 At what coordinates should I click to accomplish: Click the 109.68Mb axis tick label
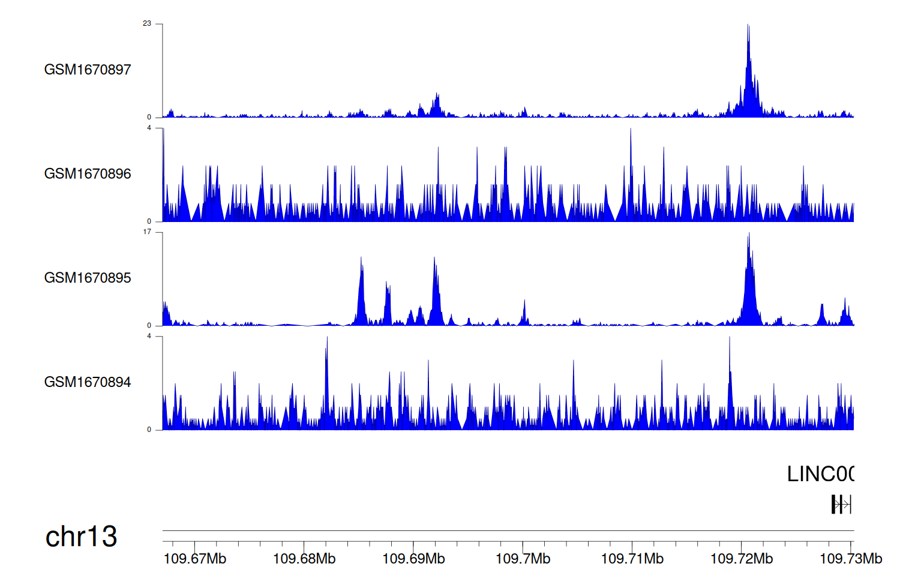tap(304, 559)
